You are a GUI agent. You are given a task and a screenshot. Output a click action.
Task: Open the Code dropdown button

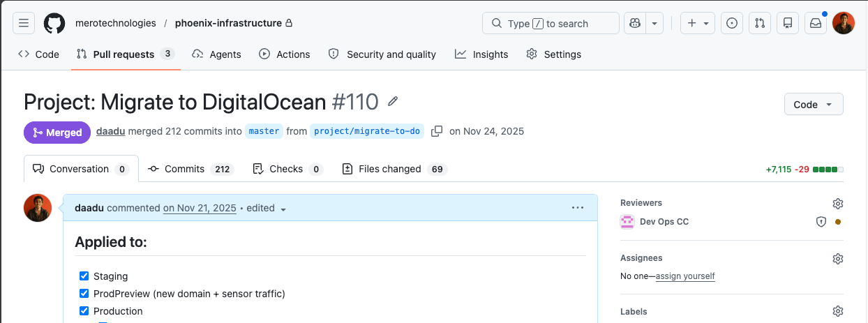[814, 105]
